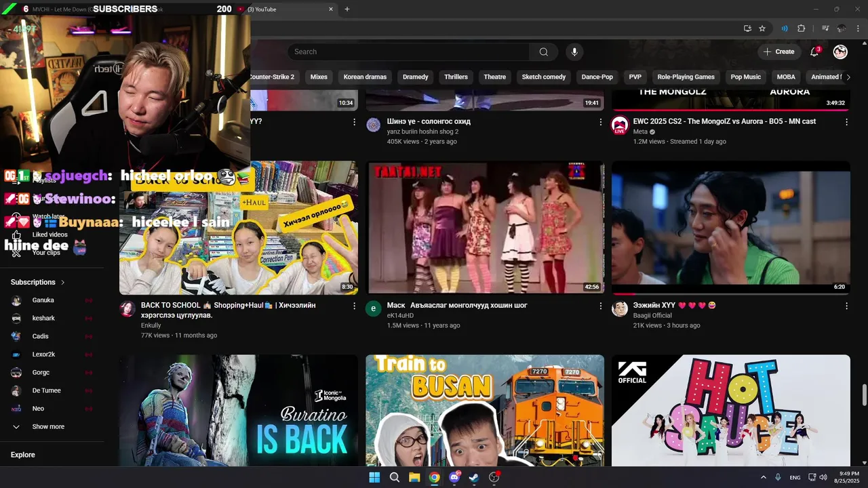Close the YouTube browser tab
Image resolution: width=868 pixels, height=488 pixels.
click(x=331, y=9)
